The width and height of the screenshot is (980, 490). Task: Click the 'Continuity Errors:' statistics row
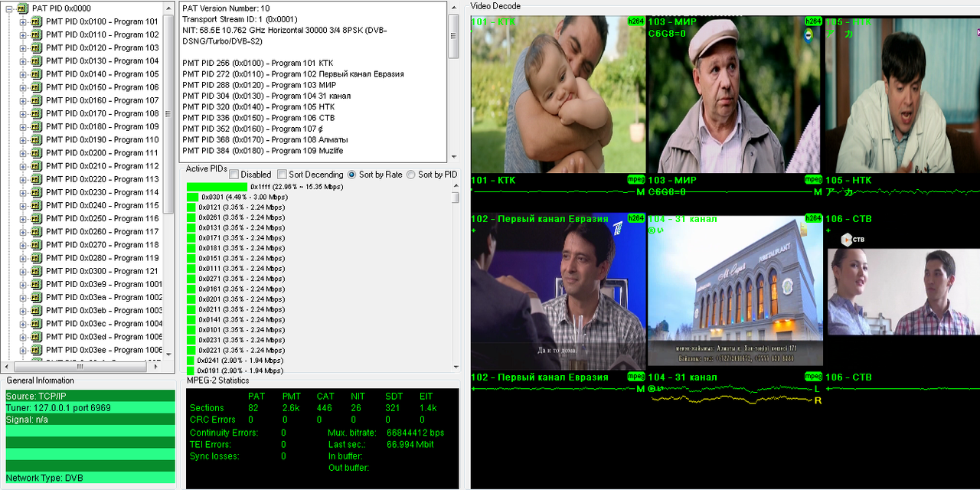(238, 433)
